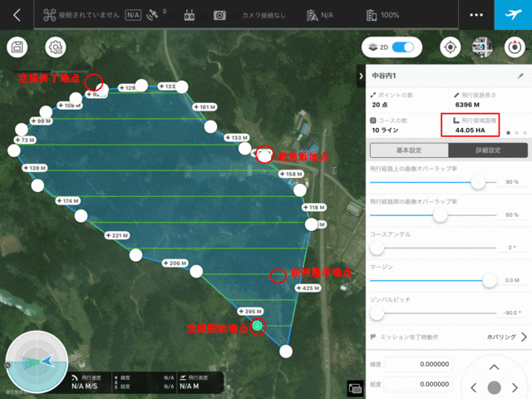This screenshot has height=399, width=532.
Task: Center the map on current location
Action: [x=451, y=47]
